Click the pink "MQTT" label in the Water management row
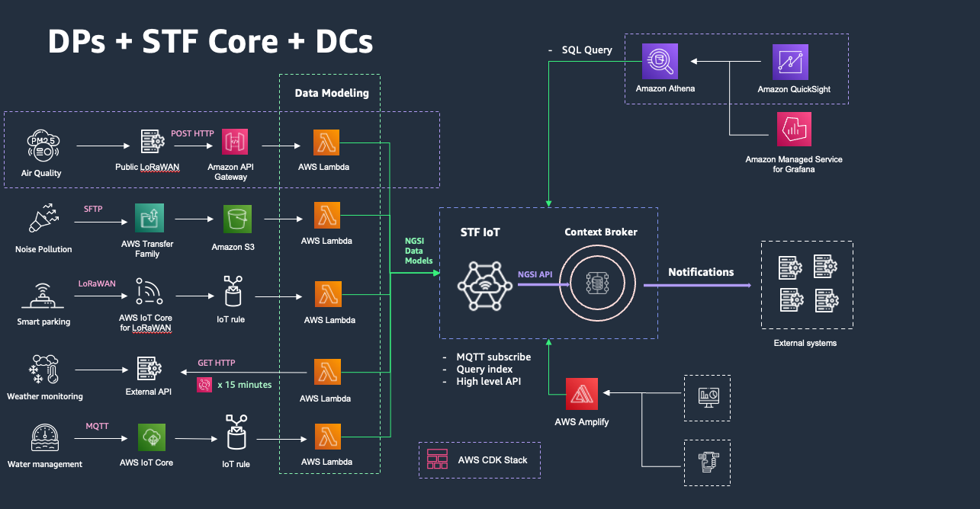 96,426
